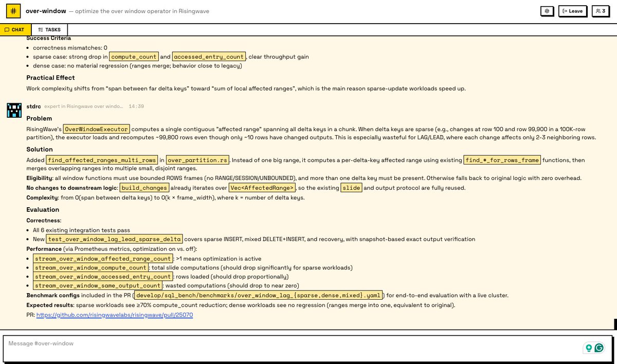Click the Evaluation heading
617x364 pixels.
coord(43,210)
